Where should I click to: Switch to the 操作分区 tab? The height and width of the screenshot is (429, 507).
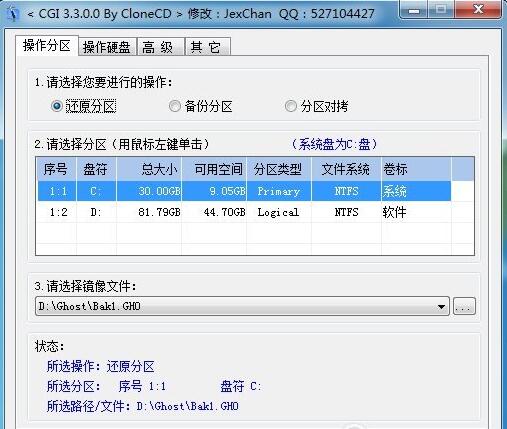(x=47, y=46)
